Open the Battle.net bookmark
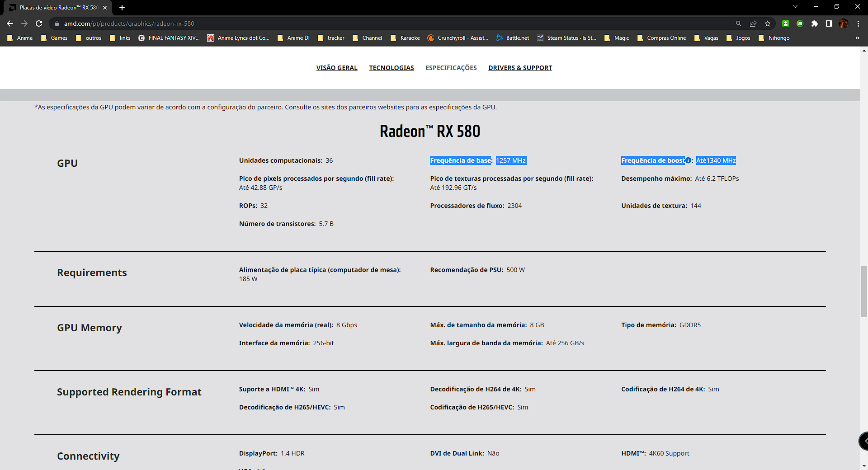Viewport: 868px width, 470px height. 513,38
